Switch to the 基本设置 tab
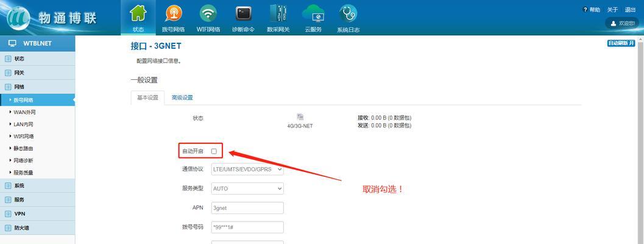 click(x=147, y=98)
